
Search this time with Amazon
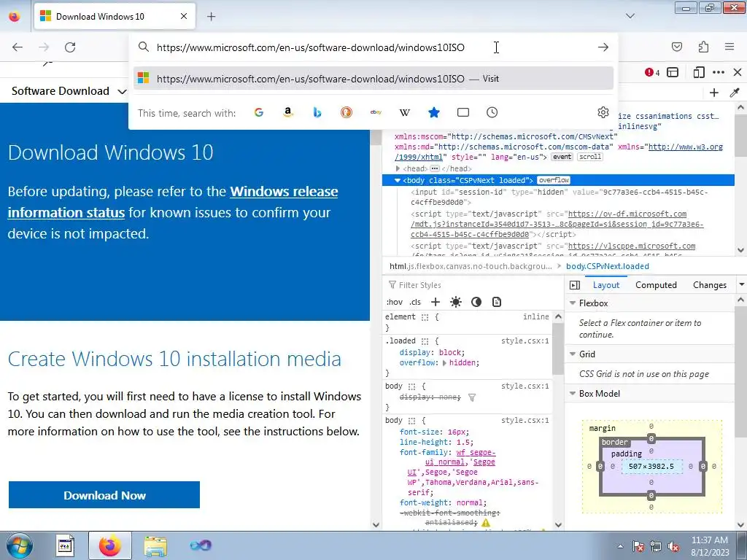click(x=287, y=112)
